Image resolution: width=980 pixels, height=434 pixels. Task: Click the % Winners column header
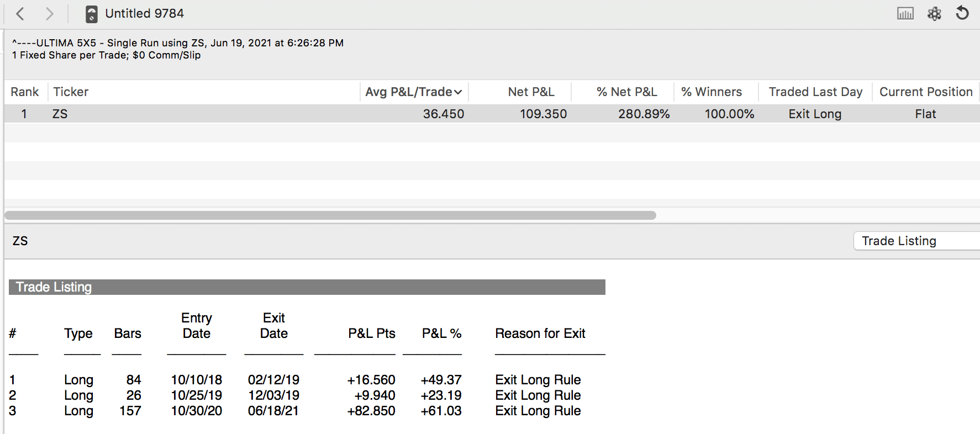pyautogui.click(x=711, y=92)
